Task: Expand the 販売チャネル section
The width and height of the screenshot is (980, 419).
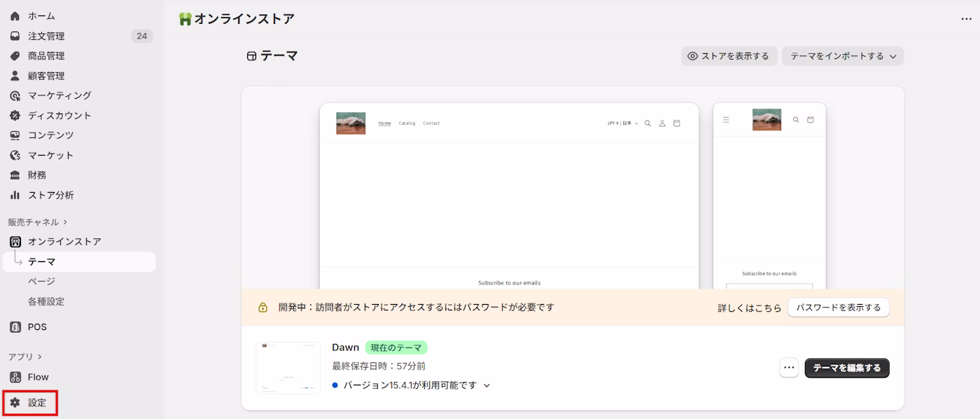Action: point(38,221)
